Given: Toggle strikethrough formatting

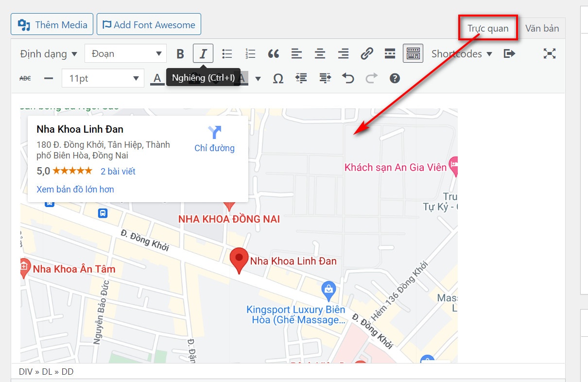Looking at the screenshot, I should pyautogui.click(x=25, y=78).
